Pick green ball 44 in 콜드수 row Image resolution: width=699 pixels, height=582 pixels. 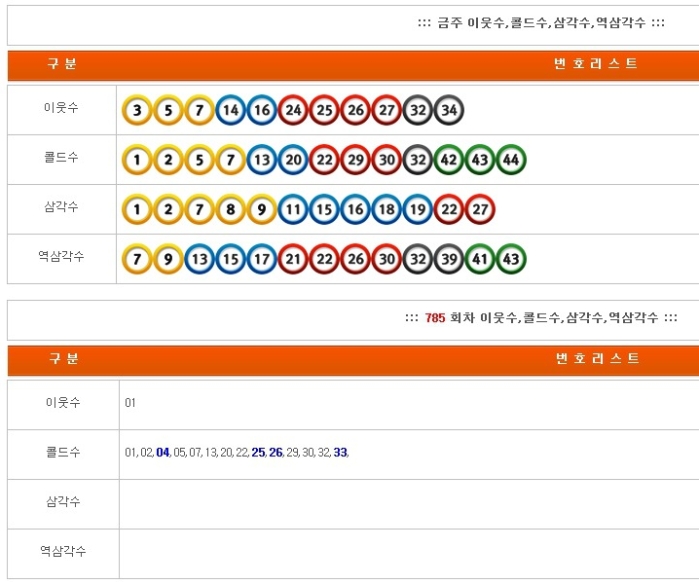[511, 160]
